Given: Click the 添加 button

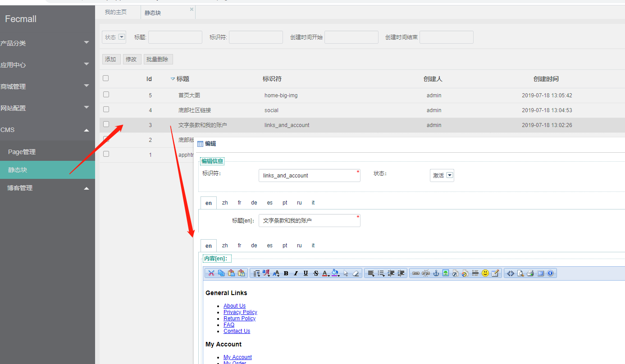Looking at the screenshot, I should click(x=110, y=59).
